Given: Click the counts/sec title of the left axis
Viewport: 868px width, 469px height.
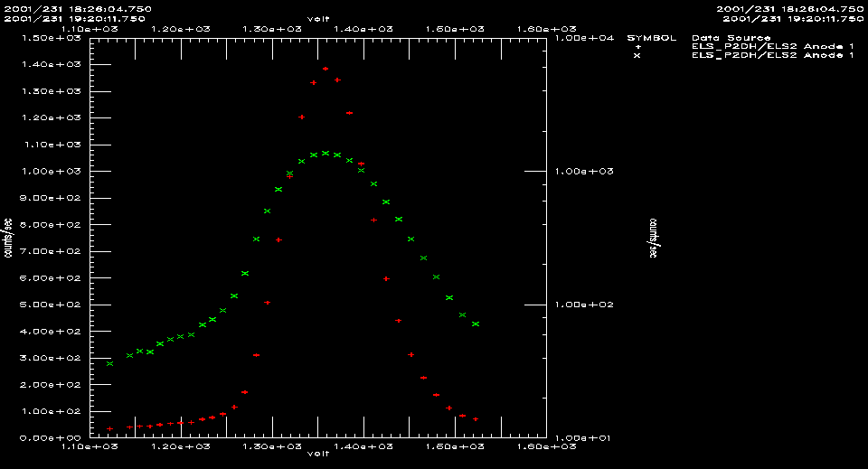Looking at the screenshot, I should [x=8, y=238].
